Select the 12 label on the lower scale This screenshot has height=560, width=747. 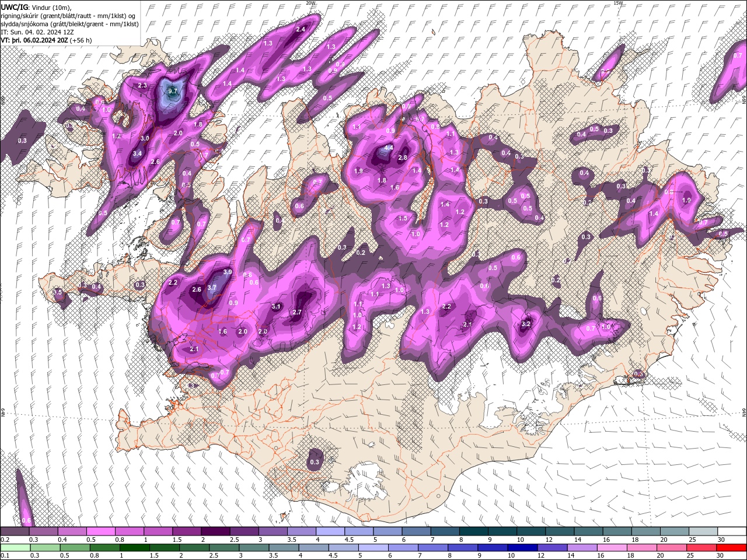coord(540,556)
